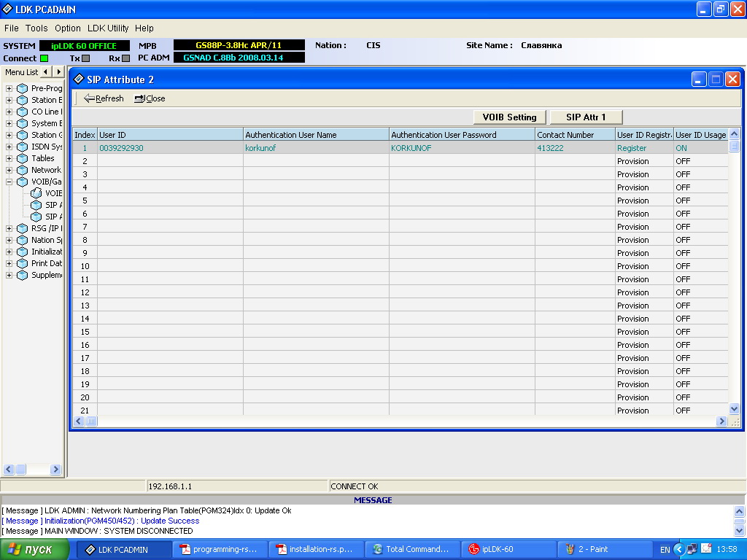Click the Refresh arrow icon in the toolbar
This screenshot has width=747, height=560.
click(89, 98)
